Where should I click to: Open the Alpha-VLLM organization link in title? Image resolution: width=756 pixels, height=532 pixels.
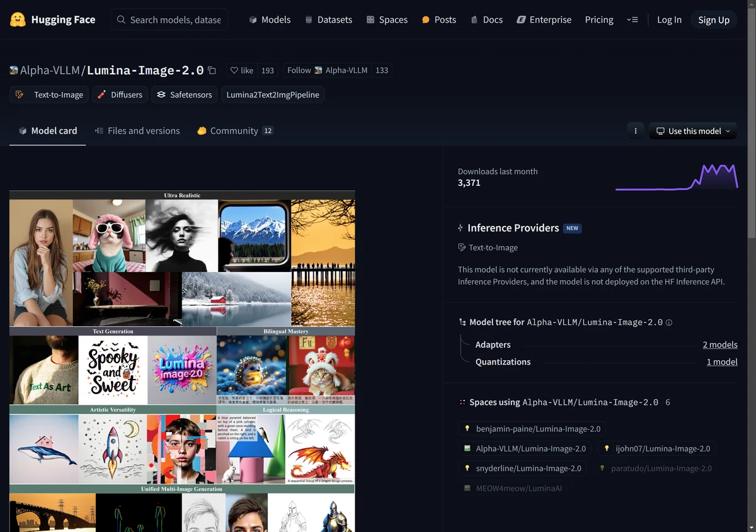pyautogui.click(x=50, y=71)
